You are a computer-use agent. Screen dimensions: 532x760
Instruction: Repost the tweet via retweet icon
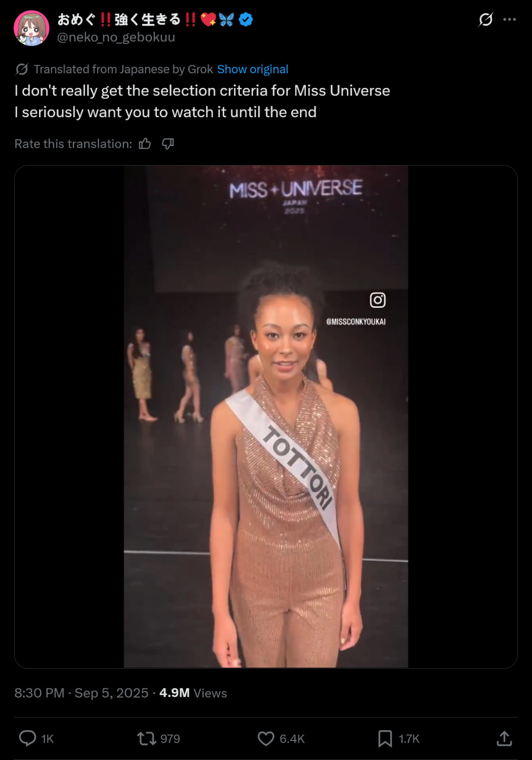pyautogui.click(x=147, y=739)
